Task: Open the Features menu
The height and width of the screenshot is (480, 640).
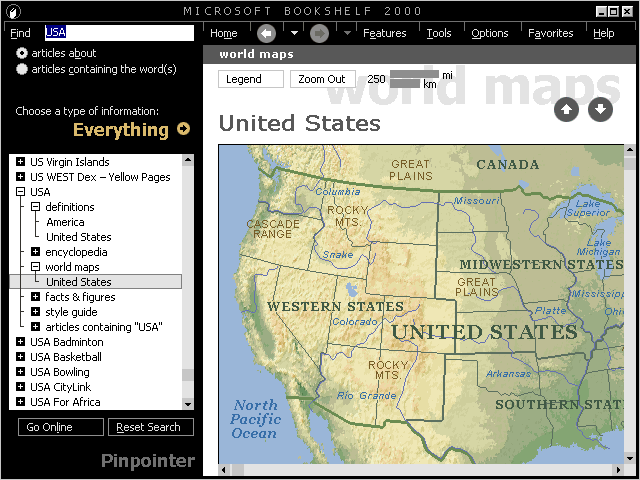Action: (x=384, y=33)
